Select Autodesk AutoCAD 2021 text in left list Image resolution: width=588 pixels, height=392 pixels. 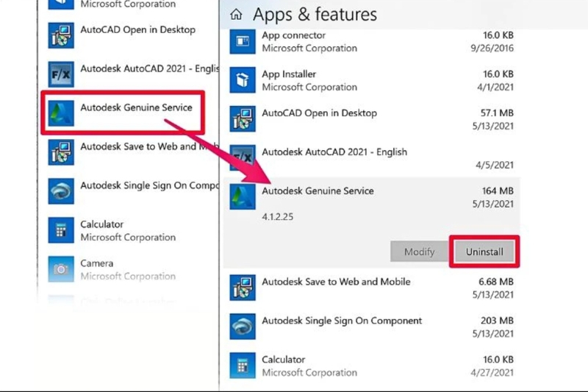149,68
